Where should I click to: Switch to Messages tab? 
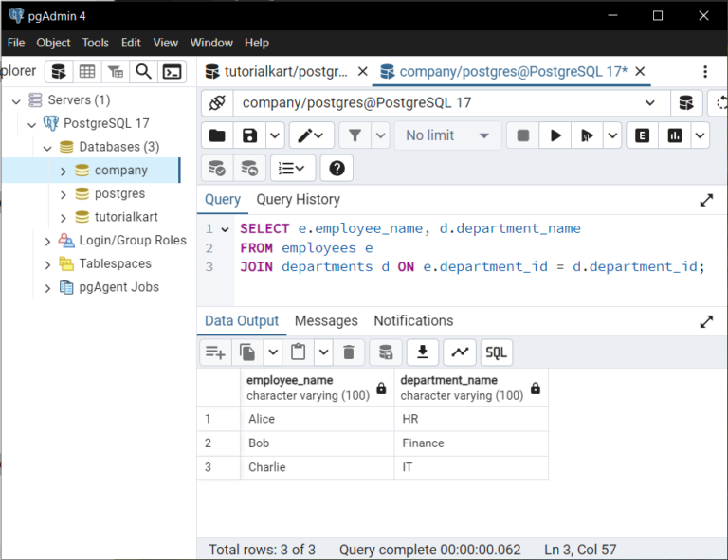tap(326, 321)
